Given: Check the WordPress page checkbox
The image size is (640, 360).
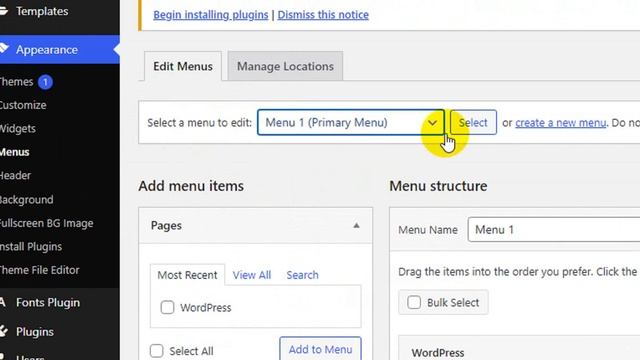Looking at the screenshot, I should tap(167, 307).
